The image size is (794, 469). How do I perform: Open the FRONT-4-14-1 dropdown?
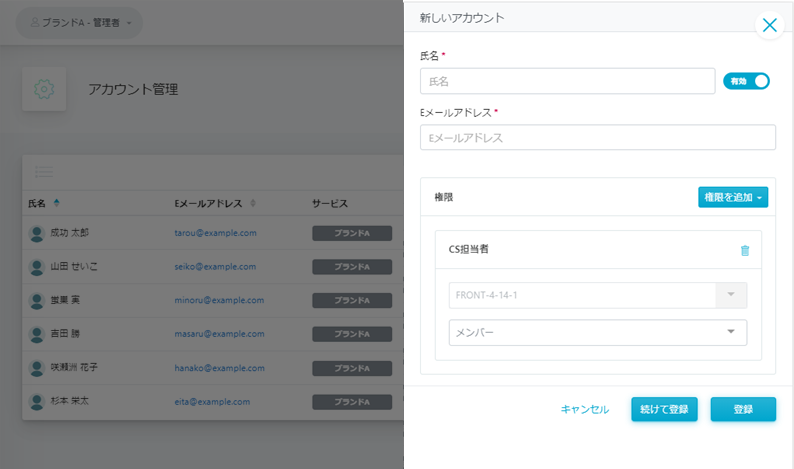598,295
